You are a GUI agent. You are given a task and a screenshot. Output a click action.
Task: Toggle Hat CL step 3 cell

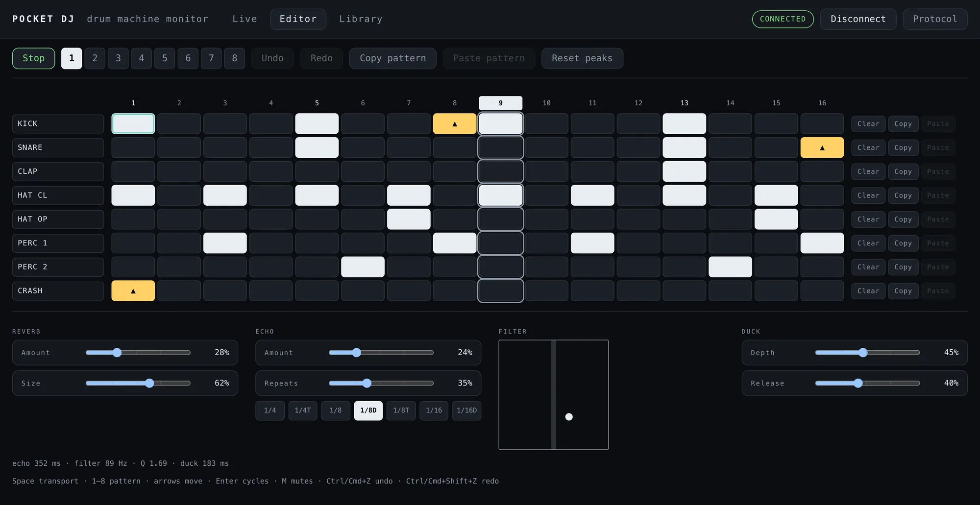click(x=225, y=195)
